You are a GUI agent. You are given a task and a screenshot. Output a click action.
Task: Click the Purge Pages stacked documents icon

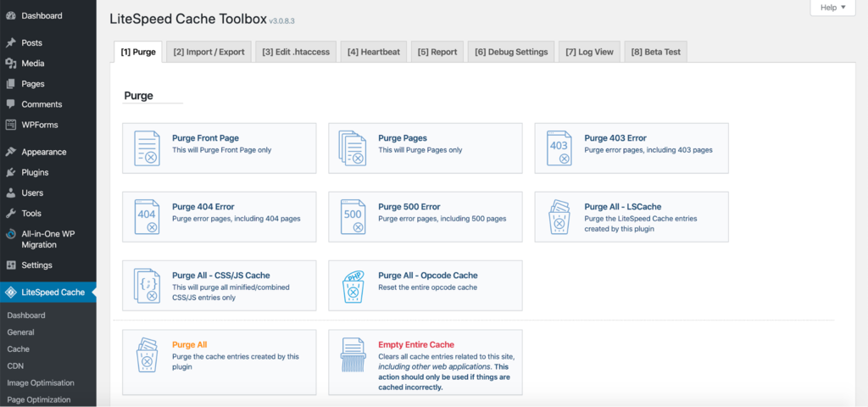coord(353,148)
